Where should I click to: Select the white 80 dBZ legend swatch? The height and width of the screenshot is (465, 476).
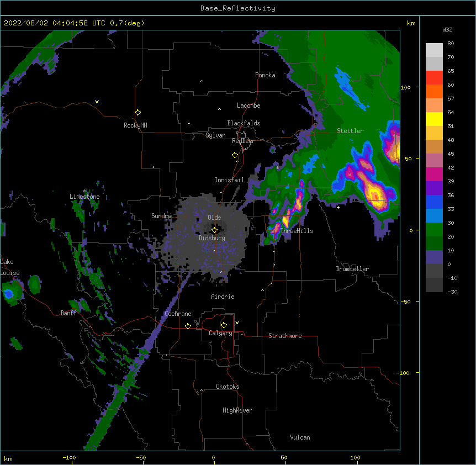coord(434,50)
